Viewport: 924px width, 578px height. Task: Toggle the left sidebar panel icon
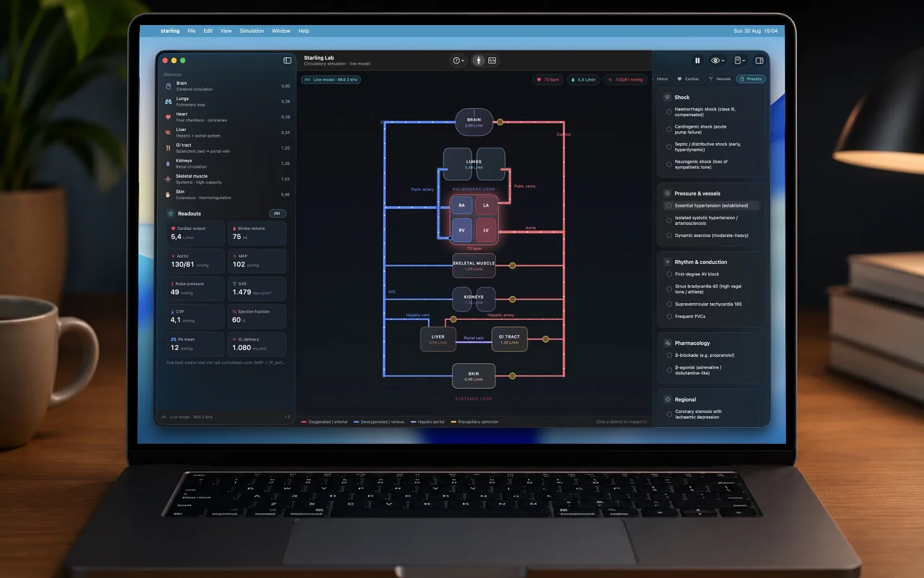(x=287, y=60)
